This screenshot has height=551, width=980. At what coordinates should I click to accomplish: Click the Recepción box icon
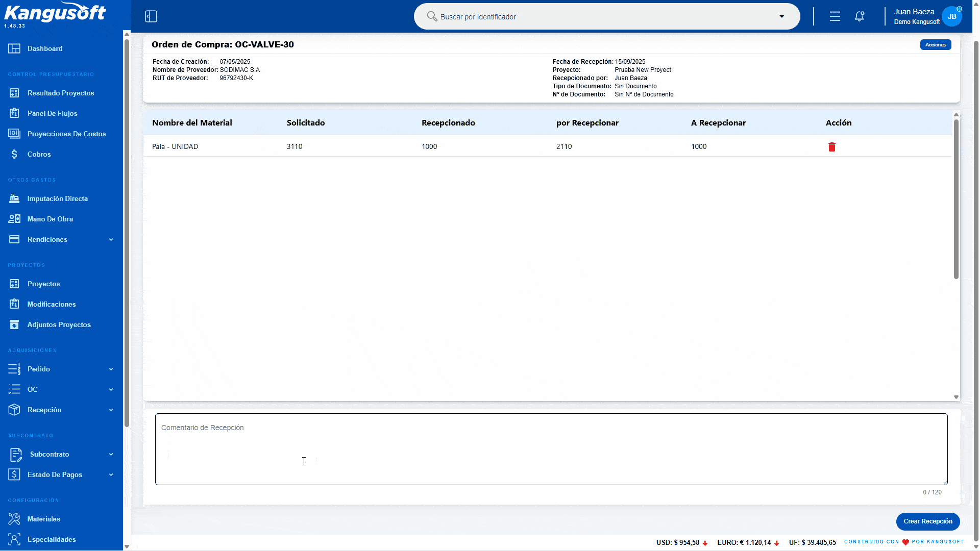tap(14, 410)
